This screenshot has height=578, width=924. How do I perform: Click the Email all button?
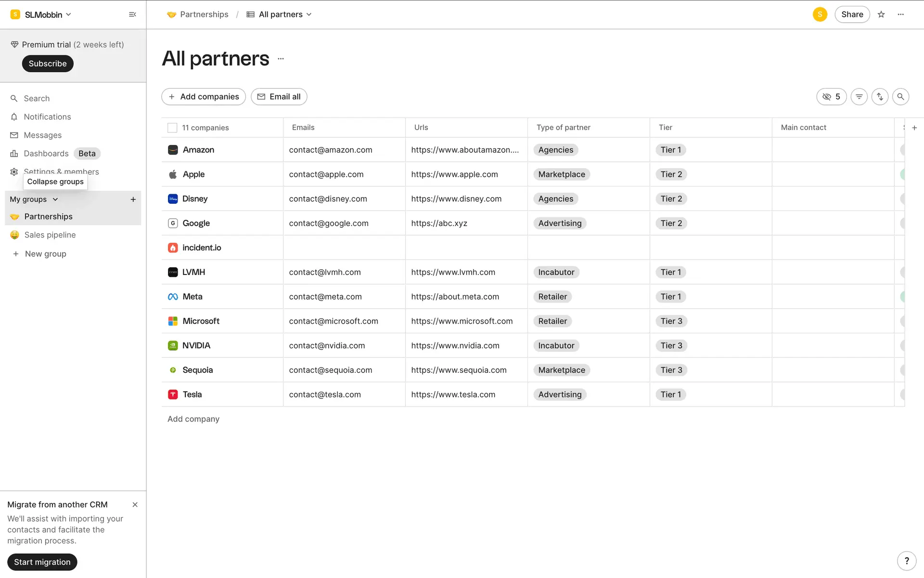tap(279, 97)
